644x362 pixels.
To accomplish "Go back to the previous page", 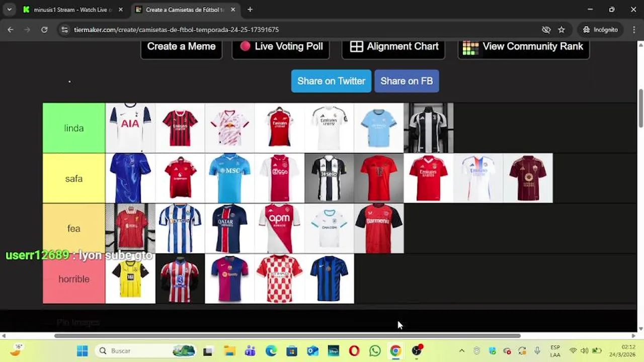I will [11, 30].
